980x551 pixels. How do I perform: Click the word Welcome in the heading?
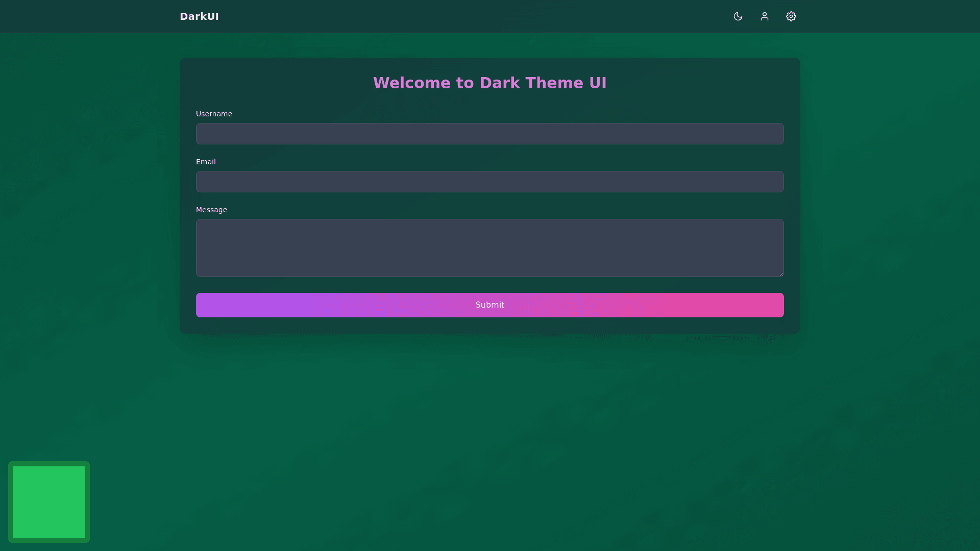[x=412, y=83]
